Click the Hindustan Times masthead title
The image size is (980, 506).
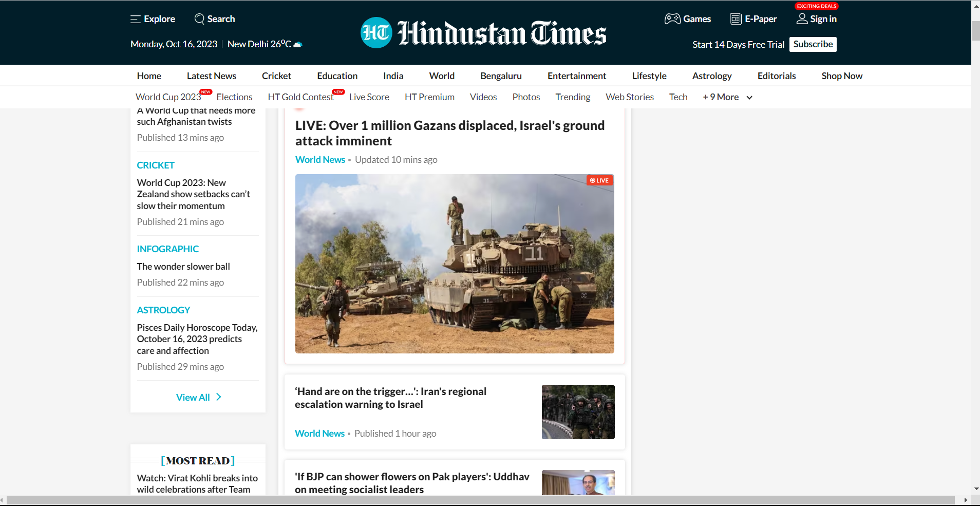(502, 33)
